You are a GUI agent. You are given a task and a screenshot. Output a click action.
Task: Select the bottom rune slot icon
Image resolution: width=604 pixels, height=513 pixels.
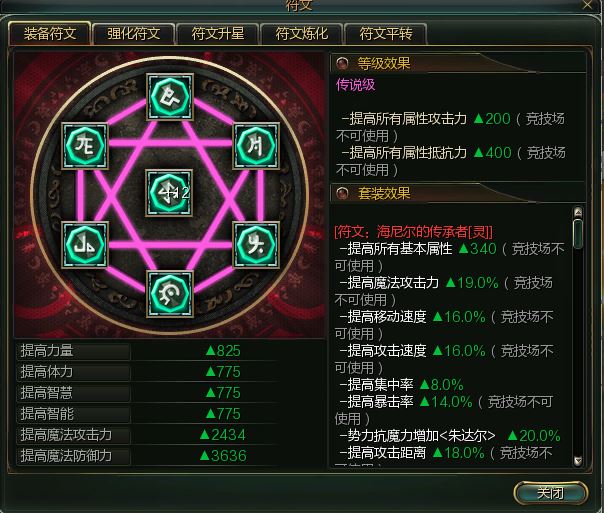[x=170, y=294]
